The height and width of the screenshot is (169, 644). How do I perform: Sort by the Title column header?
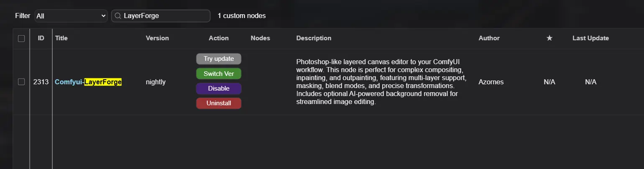click(61, 38)
